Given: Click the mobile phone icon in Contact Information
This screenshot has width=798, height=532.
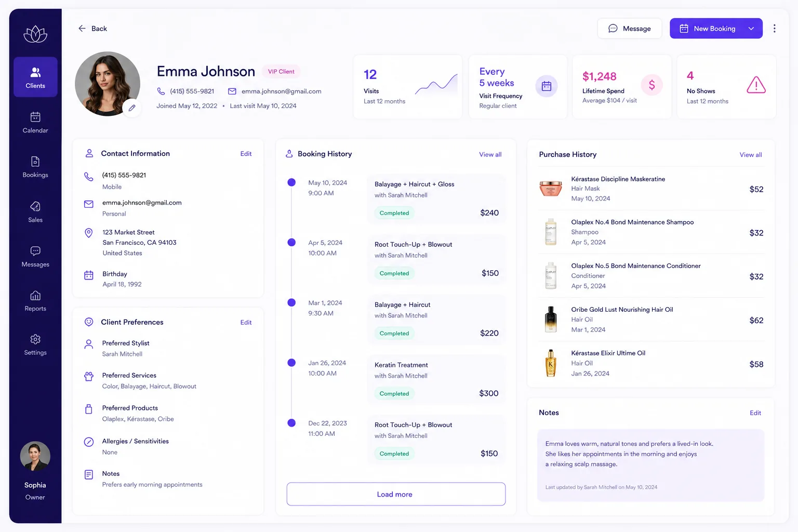Looking at the screenshot, I should click(89, 176).
